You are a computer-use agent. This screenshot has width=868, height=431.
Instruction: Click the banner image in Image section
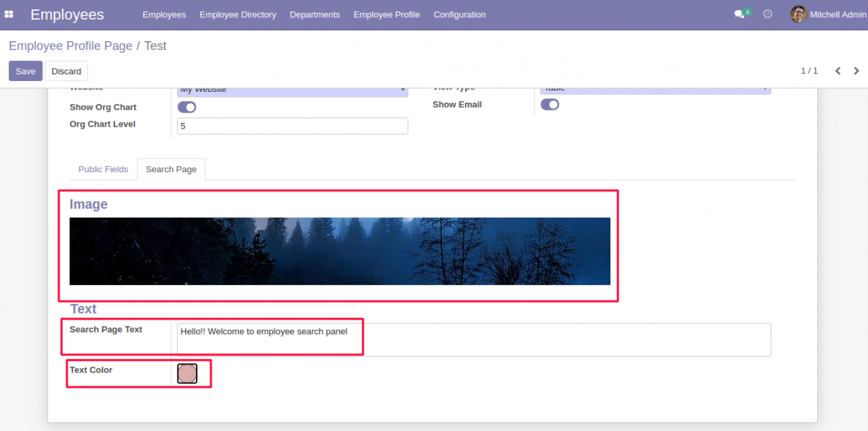339,251
